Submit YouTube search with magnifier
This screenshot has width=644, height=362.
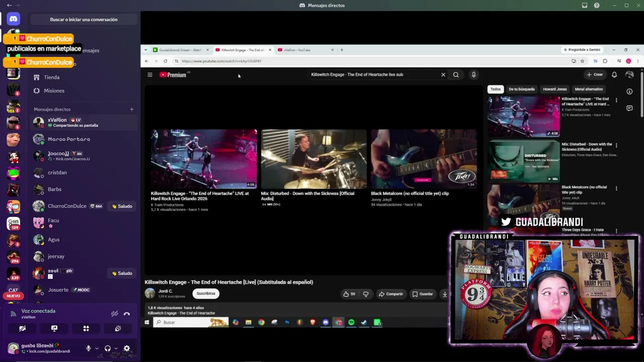[x=456, y=74]
